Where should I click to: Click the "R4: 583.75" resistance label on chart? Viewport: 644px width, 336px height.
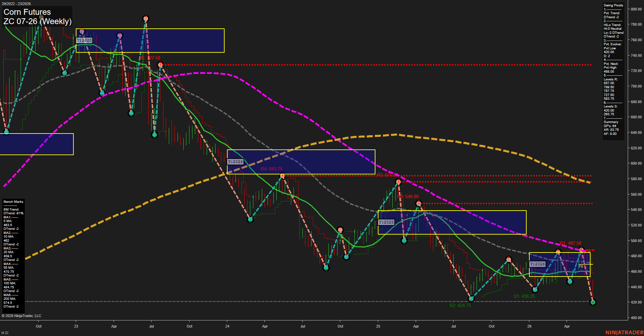[272, 169]
